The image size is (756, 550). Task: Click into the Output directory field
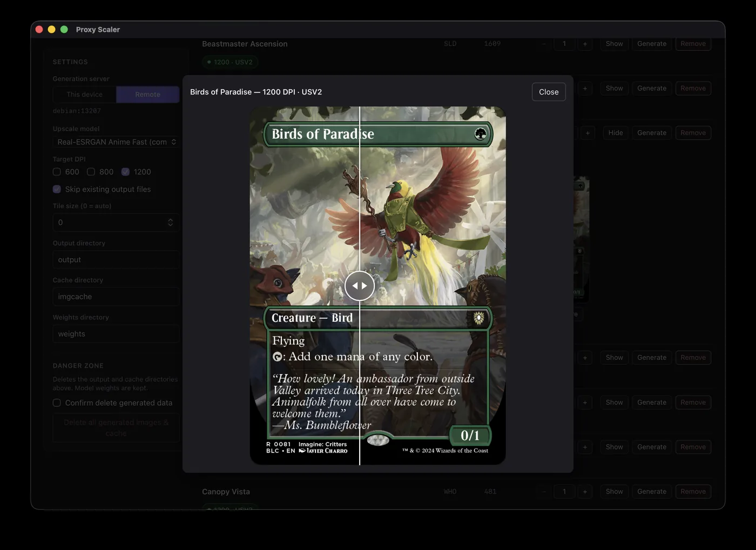116,260
